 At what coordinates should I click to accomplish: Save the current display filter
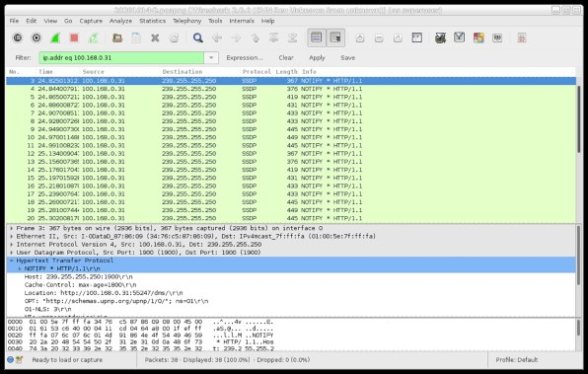coord(347,58)
